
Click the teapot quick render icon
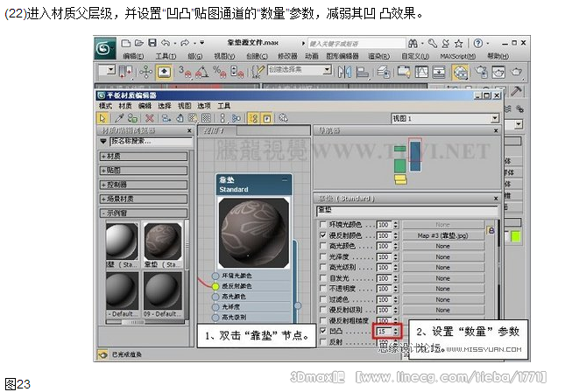pyautogui.click(x=516, y=72)
